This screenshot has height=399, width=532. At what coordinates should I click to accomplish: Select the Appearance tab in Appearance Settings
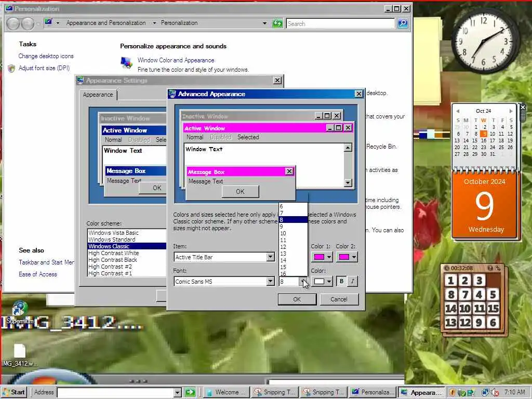(x=98, y=95)
